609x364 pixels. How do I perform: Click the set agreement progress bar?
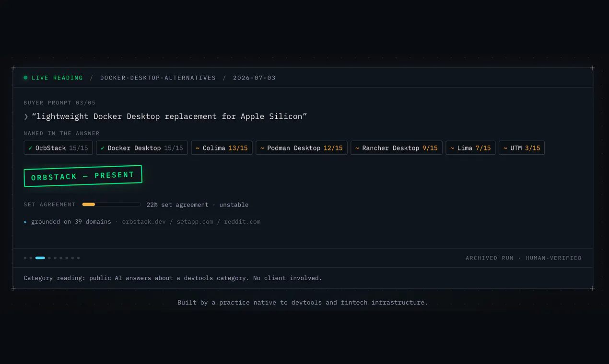(x=111, y=205)
